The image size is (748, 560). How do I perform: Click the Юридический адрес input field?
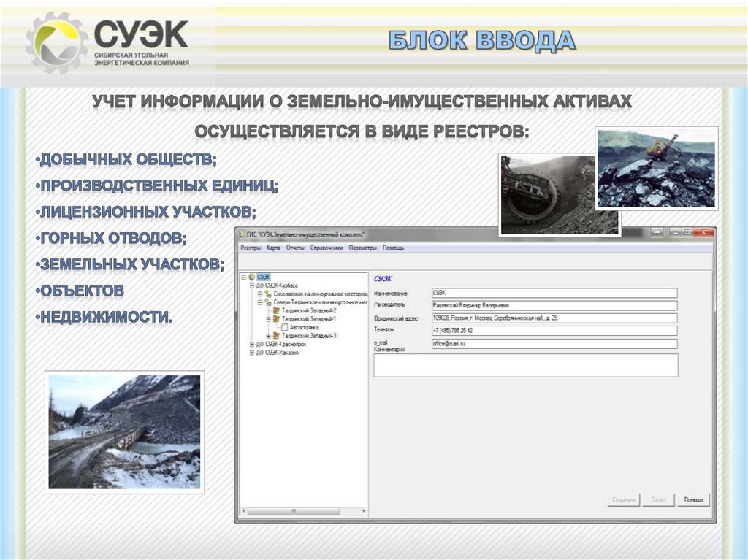coord(554,318)
